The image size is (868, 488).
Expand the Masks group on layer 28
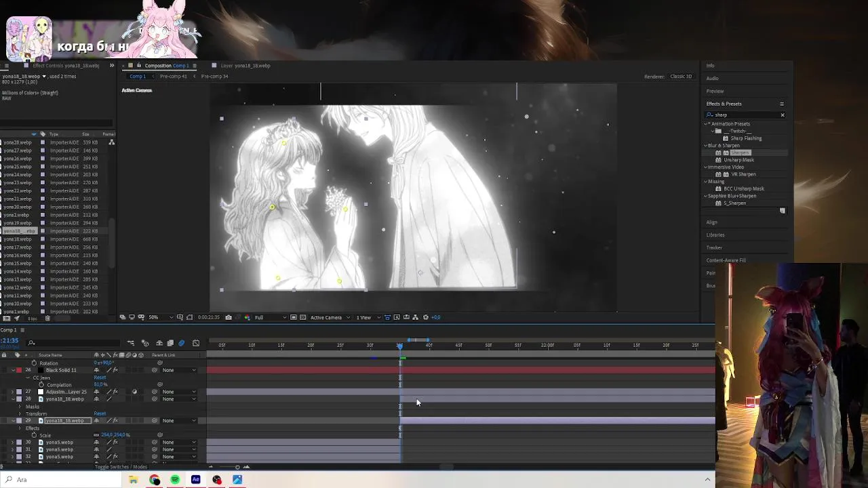20,407
